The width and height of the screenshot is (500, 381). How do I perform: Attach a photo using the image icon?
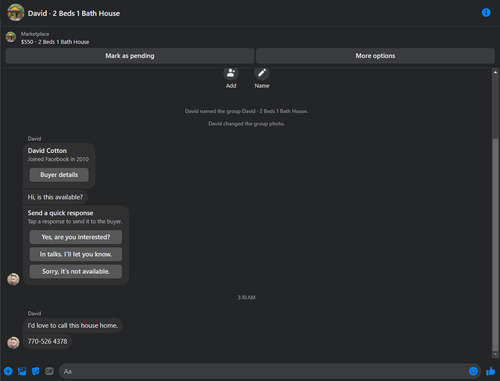pos(22,371)
